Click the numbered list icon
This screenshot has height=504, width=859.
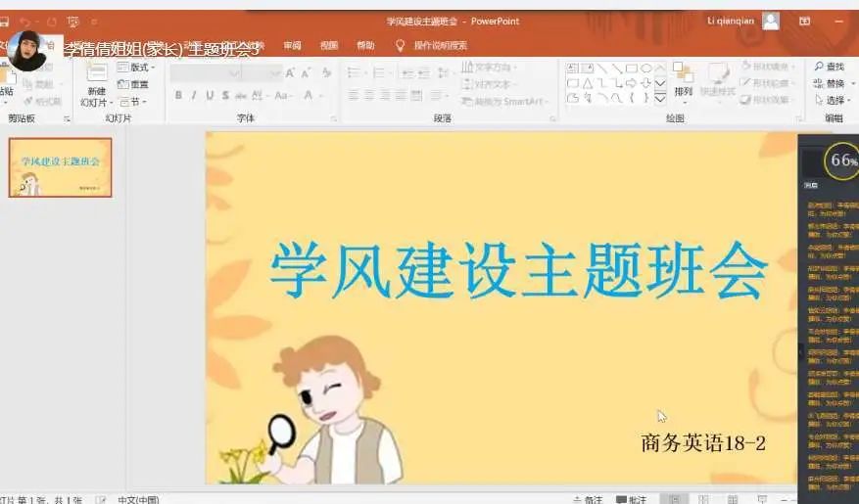tap(380, 72)
